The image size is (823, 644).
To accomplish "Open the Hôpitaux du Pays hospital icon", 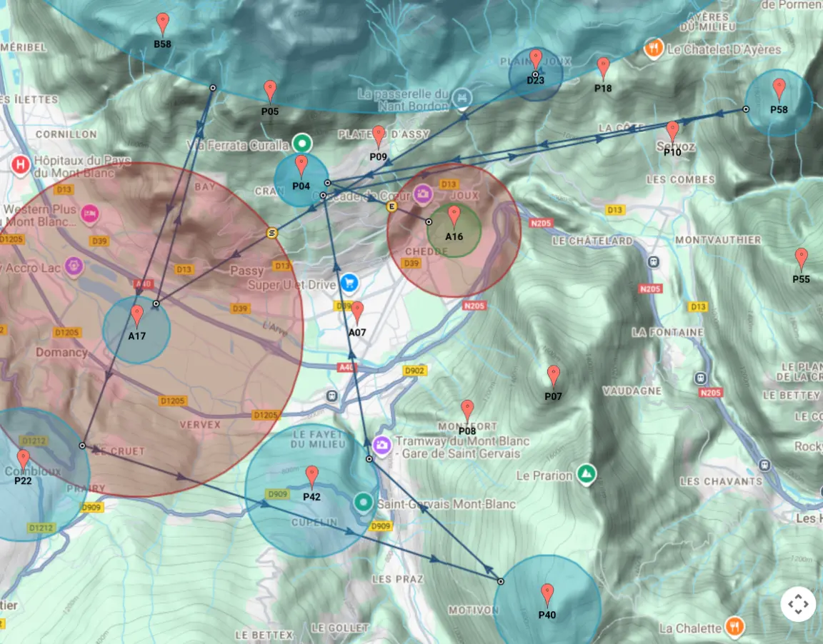I will [x=21, y=165].
